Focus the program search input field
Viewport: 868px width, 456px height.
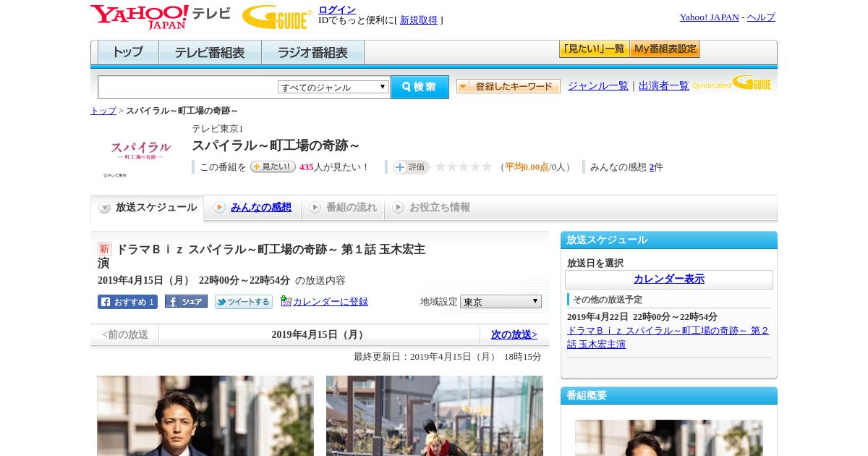[x=188, y=87]
